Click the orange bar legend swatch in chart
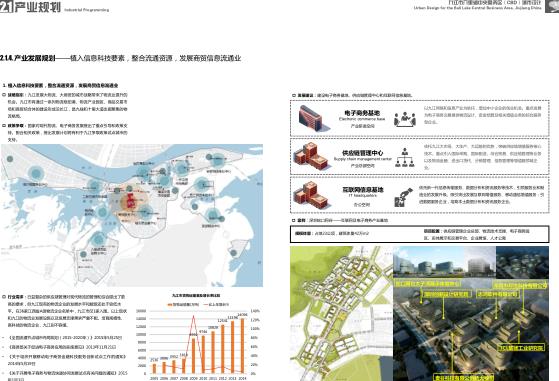The width and height of the screenshot is (559, 381). (x=170, y=305)
